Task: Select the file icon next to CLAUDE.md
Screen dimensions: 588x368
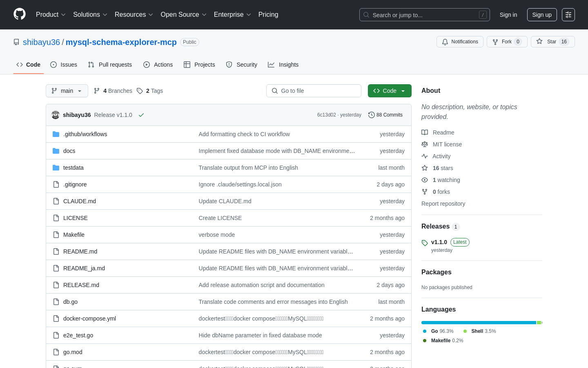Action: pos(56,201)
